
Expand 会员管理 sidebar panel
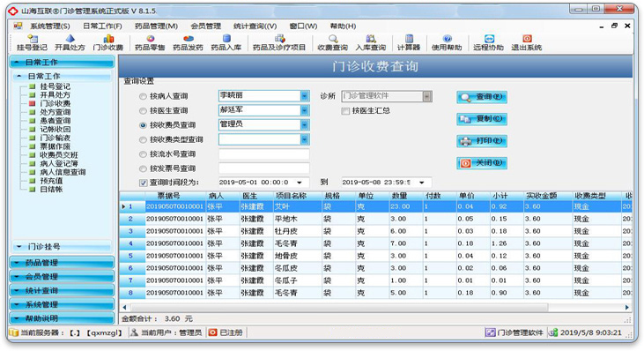coord(62,277)
